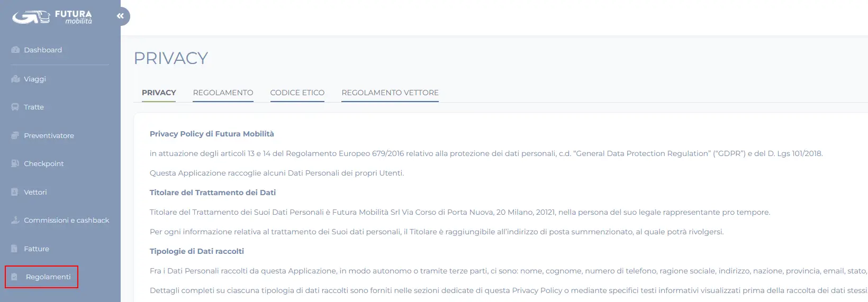Open the Checkpoint menu label
Screen dimensions: 868x302
click(x=43, y=163)
